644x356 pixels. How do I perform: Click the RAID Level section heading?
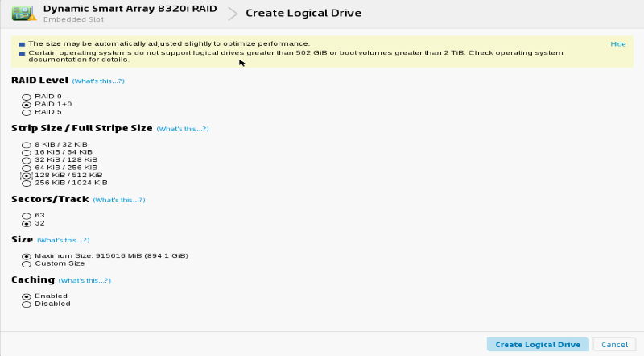coord(39,81)
